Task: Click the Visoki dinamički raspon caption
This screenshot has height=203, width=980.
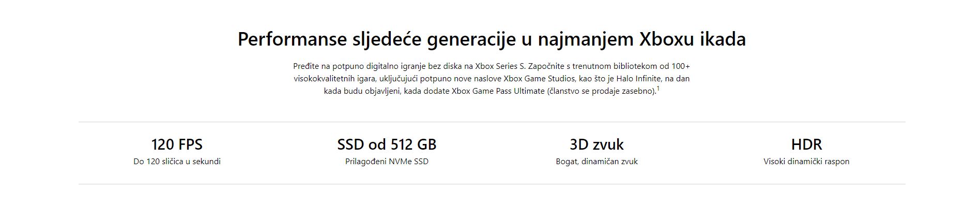Action: pyautogui.click(x=806, y=162)
